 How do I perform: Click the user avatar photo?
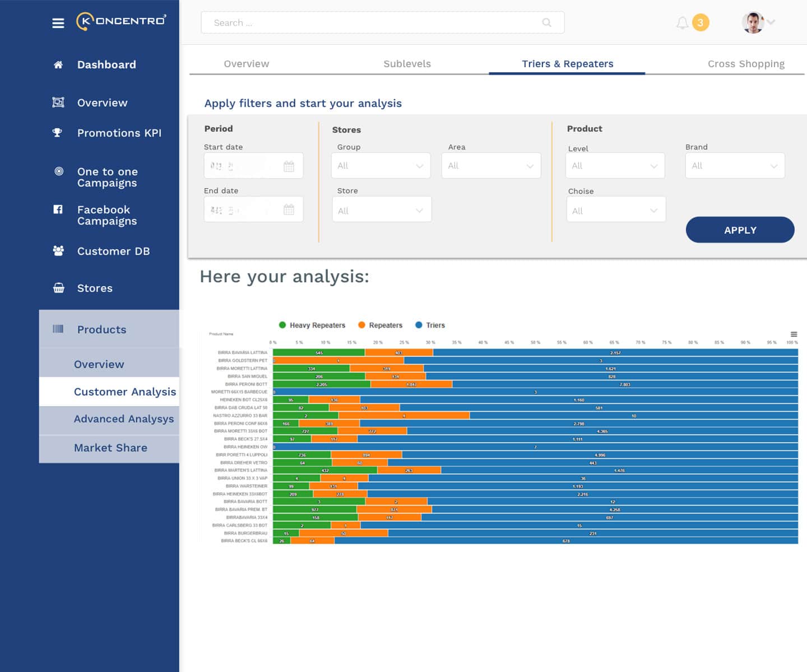coord(753,22)
